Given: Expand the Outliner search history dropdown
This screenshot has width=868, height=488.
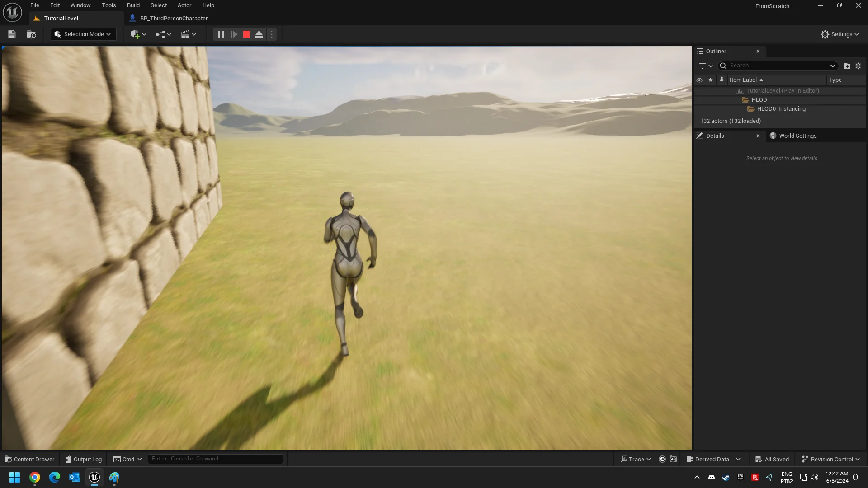Looking at the screenshot, I should tap(833, 66).
